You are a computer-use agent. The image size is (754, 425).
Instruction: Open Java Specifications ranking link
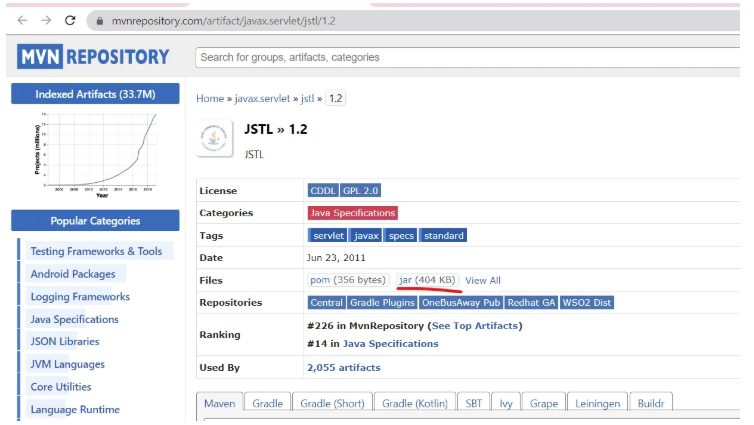pos(390,344)
